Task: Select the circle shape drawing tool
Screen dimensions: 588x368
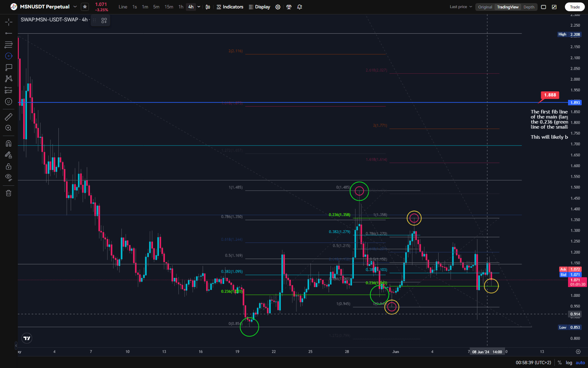Action: pos(9,56)
